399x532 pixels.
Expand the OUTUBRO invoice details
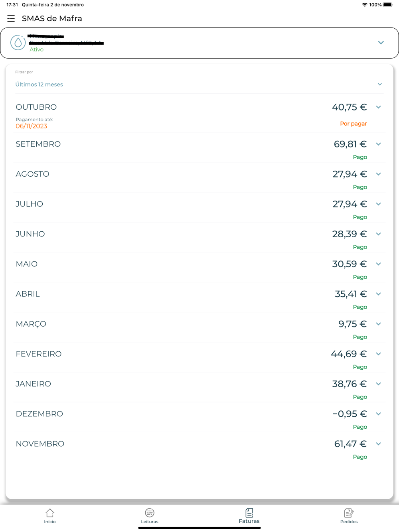click(x=378, y=107)
